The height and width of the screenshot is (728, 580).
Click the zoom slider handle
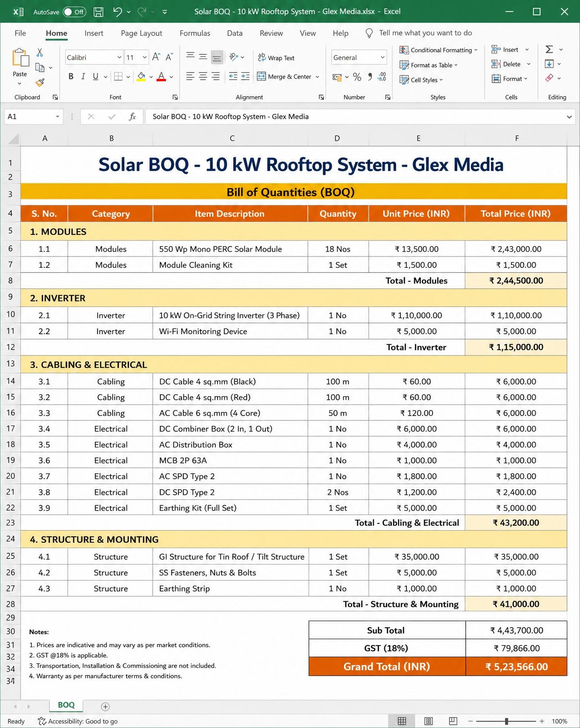506,721
